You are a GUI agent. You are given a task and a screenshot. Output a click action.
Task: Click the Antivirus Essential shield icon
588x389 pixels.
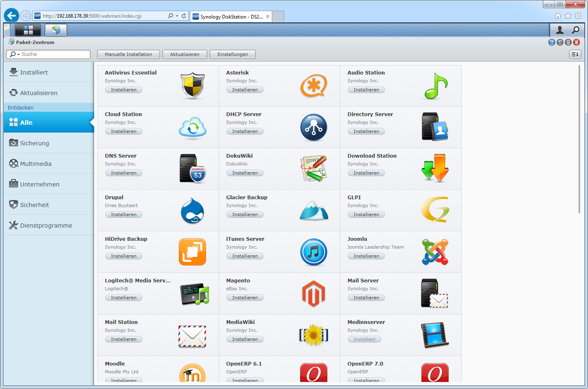(x=192, y=86)
